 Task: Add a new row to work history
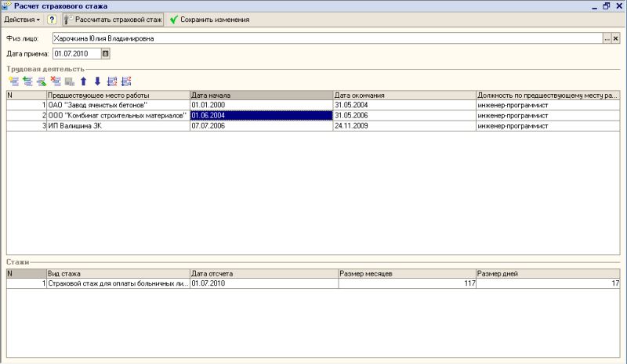click(x=13, y=81)
